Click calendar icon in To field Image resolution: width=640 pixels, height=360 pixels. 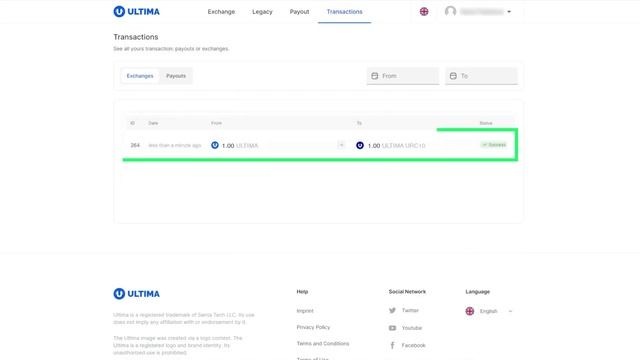pyautogui.click(x=453, y=76)
